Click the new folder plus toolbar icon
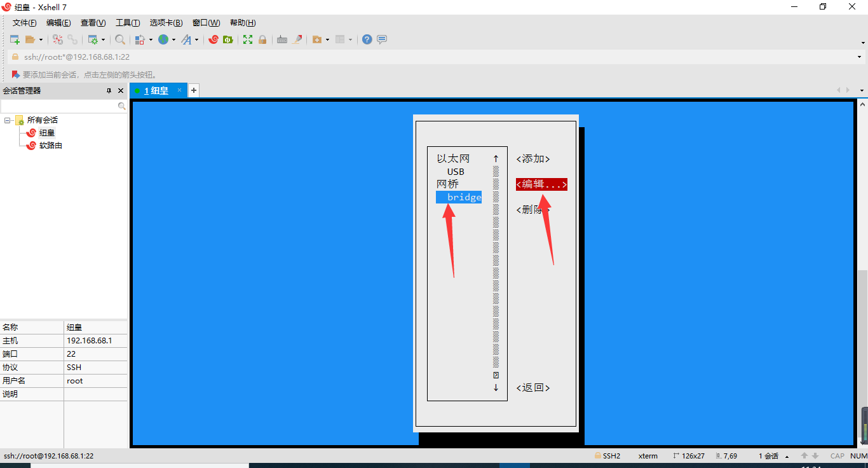The width and height of the screenshot is (868, 468). coord(317,39)
